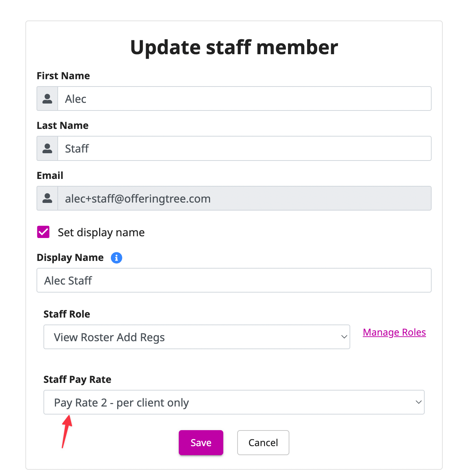Click the person icon beside the Last Name field
Image resolution: width=457 pixels, height=476 pixels.
pos(47,148)
